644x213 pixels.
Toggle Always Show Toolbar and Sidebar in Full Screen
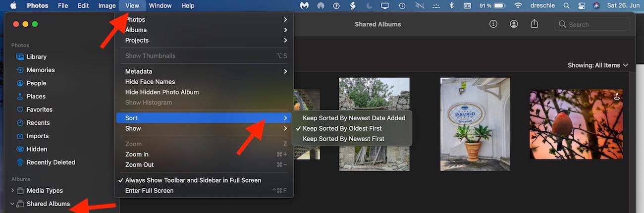pyautogui.click(x=204, y=180)
